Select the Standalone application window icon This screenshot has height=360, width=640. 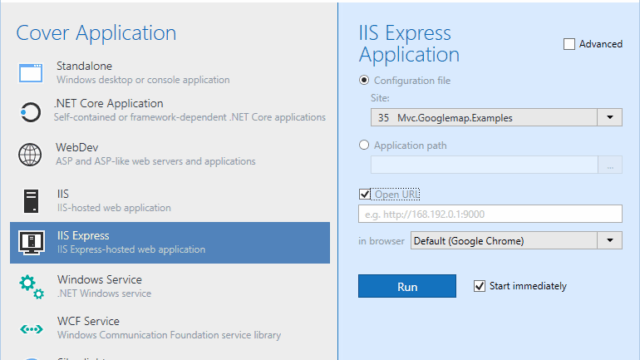tap(31, 73)
